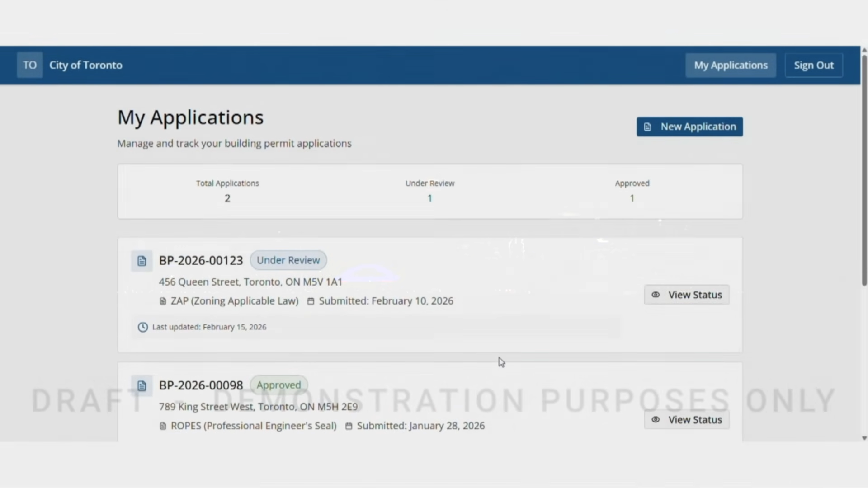Open application BP-2026-00123
Image resolution: width=868 pixels, height=488 pixels.
tap(201, 260)
